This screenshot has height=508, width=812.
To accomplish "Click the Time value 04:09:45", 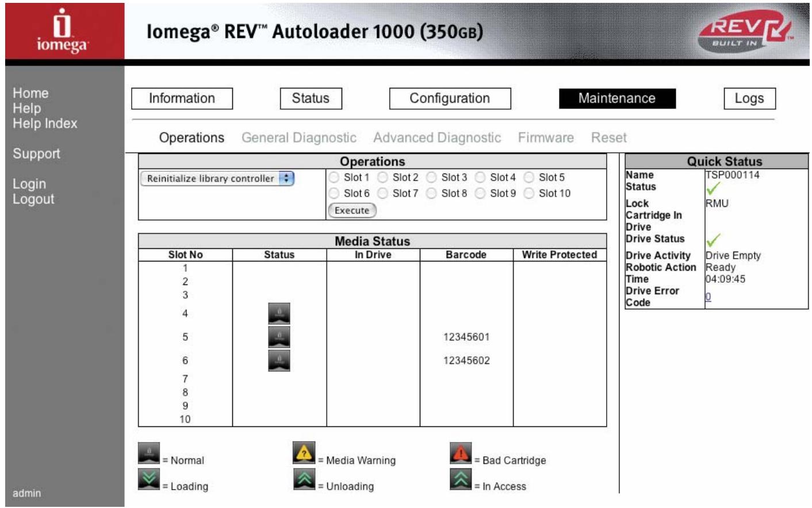I will coord(725,279).
